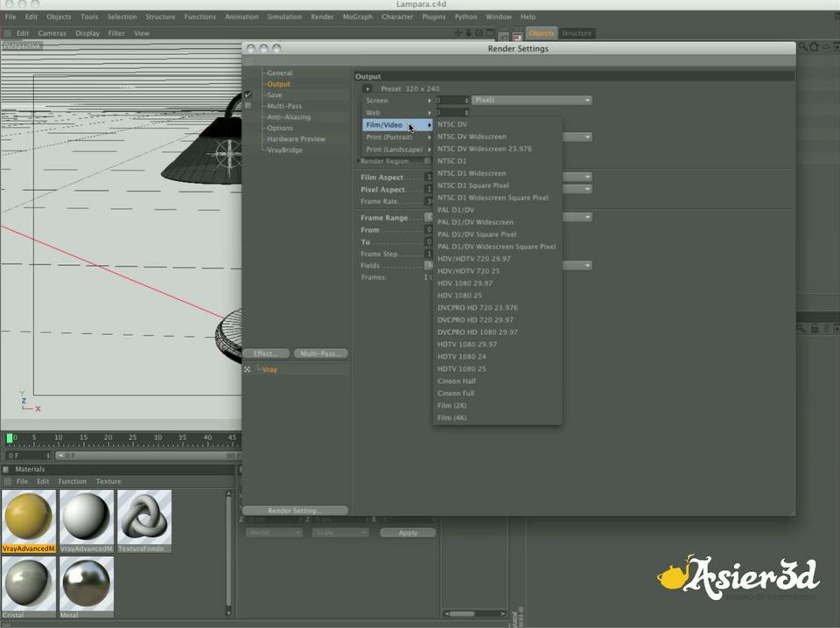Open the Fields dropdown arrow
This screenshot has height=628, width=840.
587,266
